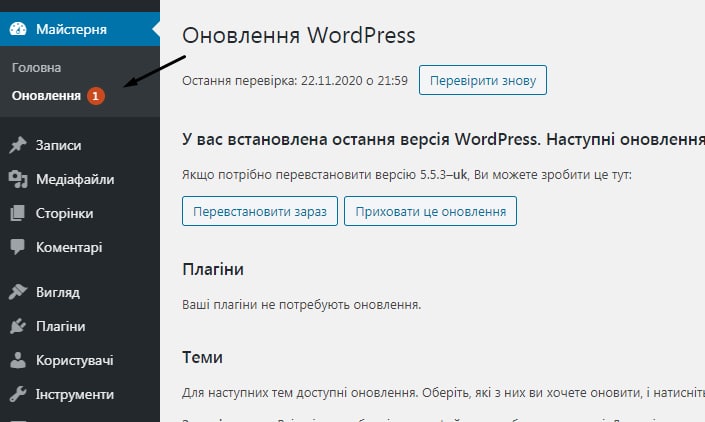Image resolution: width=705 pixels, height=422 pixels.
Task: Open the Вигляд menu
Action: point(80,292)
